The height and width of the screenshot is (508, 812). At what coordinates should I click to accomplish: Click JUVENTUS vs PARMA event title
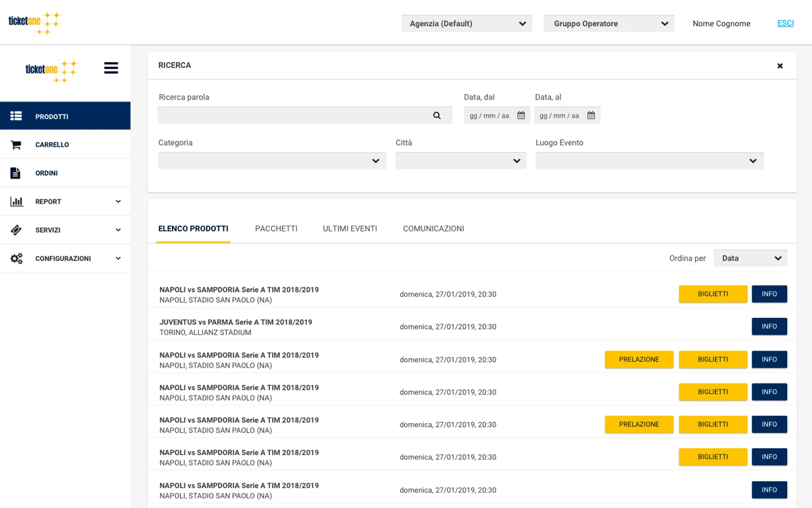tap(236, 322)
